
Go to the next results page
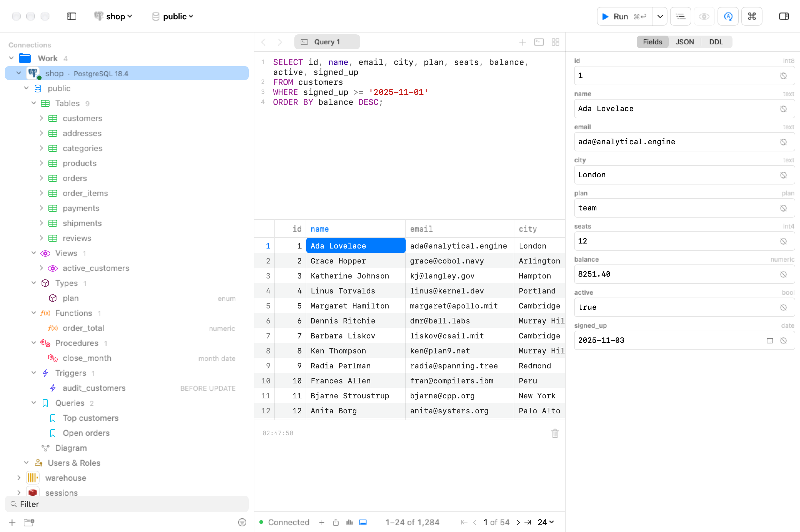coord(518,522)
